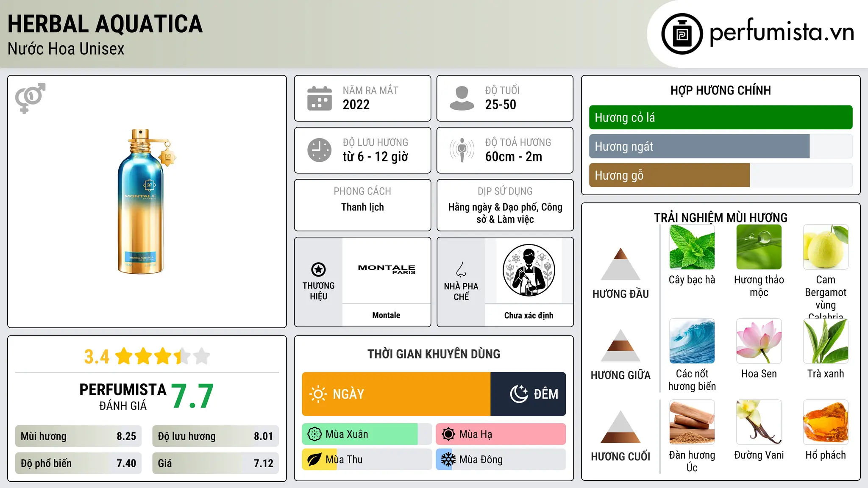Click the Giá 7.12 score box
Viewport: 868px width, 488px height.
[215, 463]
